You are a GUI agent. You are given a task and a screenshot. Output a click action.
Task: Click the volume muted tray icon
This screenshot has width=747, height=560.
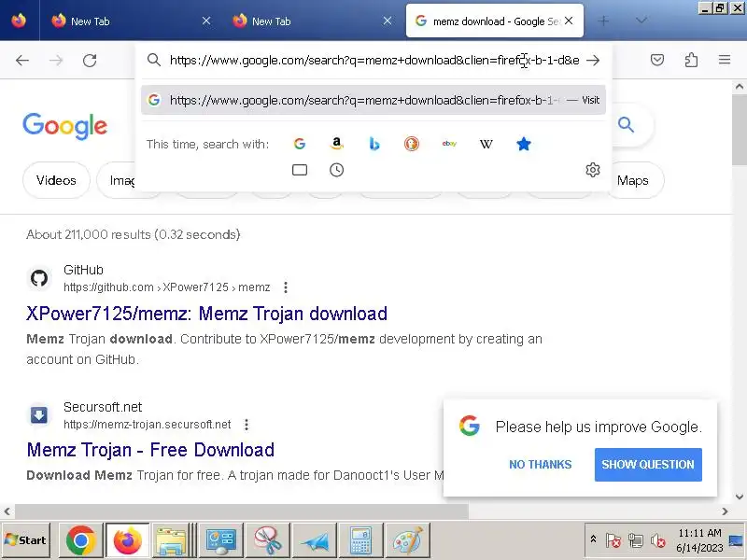(x=658, y=540)
